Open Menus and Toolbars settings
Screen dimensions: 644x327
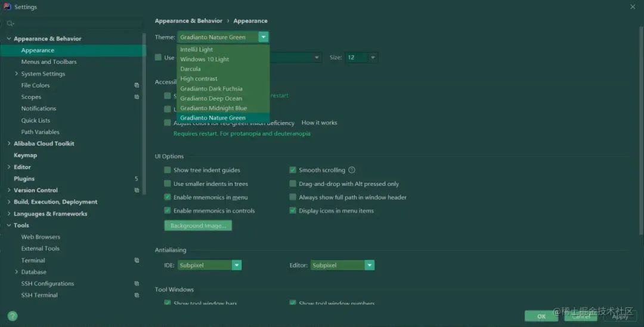[x=49, y=61]
